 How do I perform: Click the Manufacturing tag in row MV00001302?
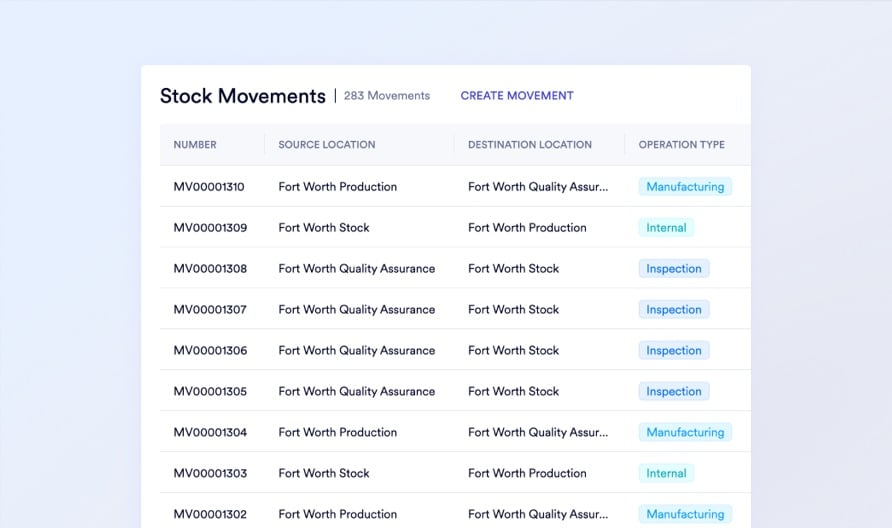coord(685,514)
